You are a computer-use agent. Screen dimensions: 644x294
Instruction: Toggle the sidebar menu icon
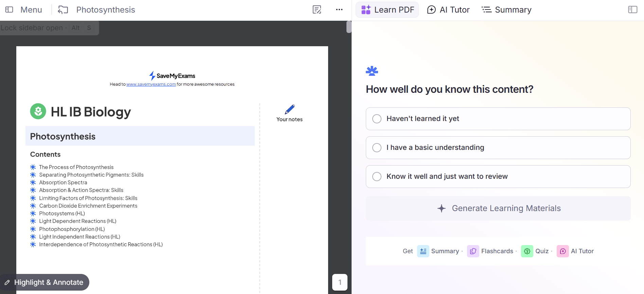tap(9, 10)
